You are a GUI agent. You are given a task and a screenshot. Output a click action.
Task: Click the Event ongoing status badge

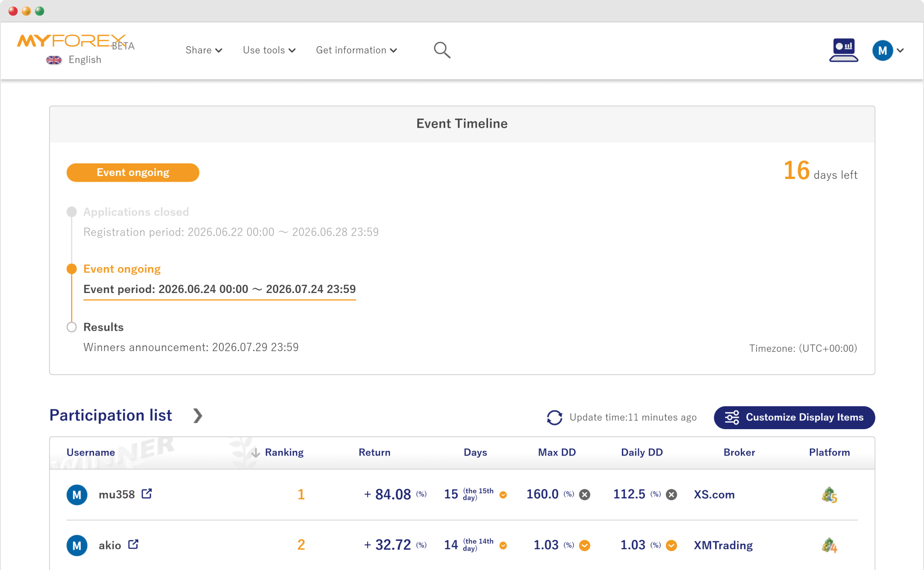click(133, 172)
